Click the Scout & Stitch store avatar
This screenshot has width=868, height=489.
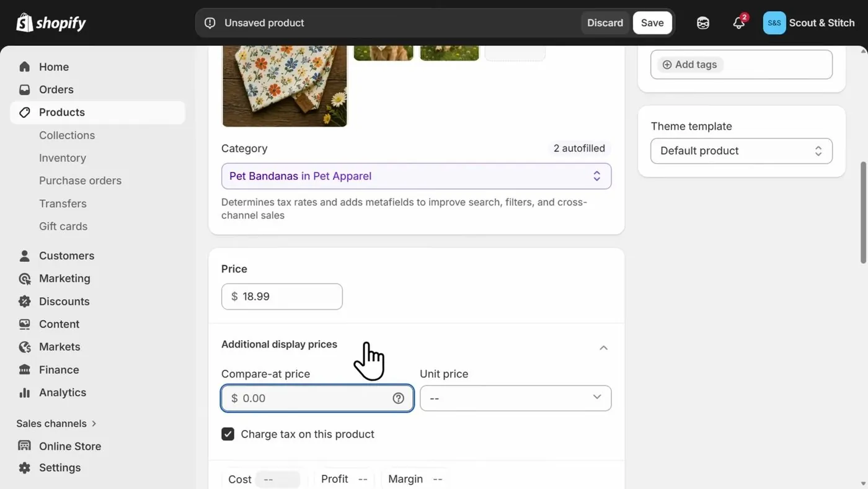774,23
